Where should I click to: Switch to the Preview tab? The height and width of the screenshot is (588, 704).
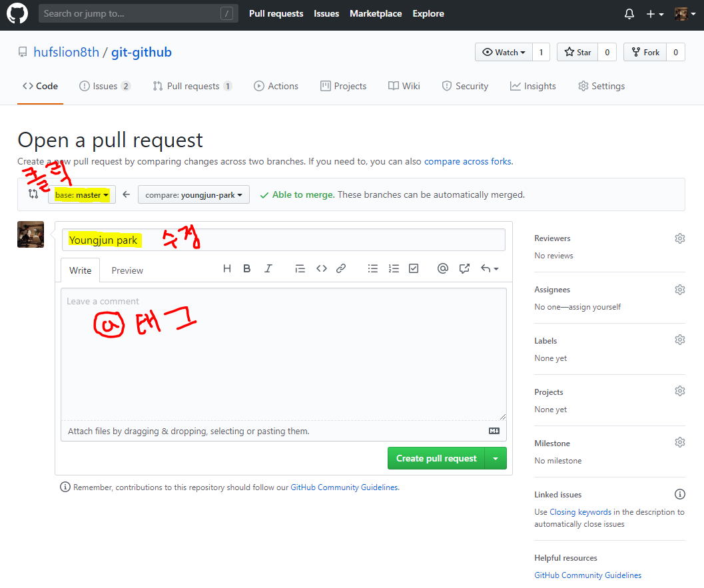click(x=127, y=270)
